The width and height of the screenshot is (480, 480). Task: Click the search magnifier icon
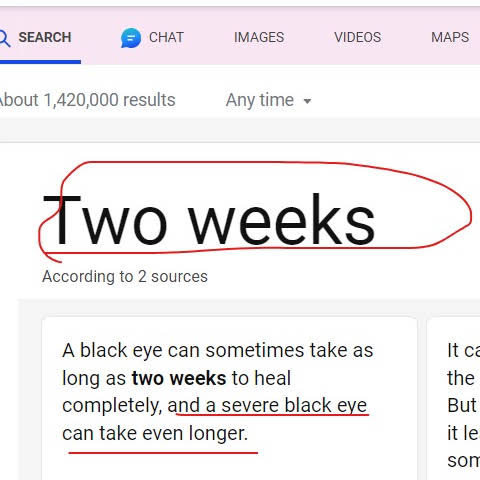click(5, 38)
